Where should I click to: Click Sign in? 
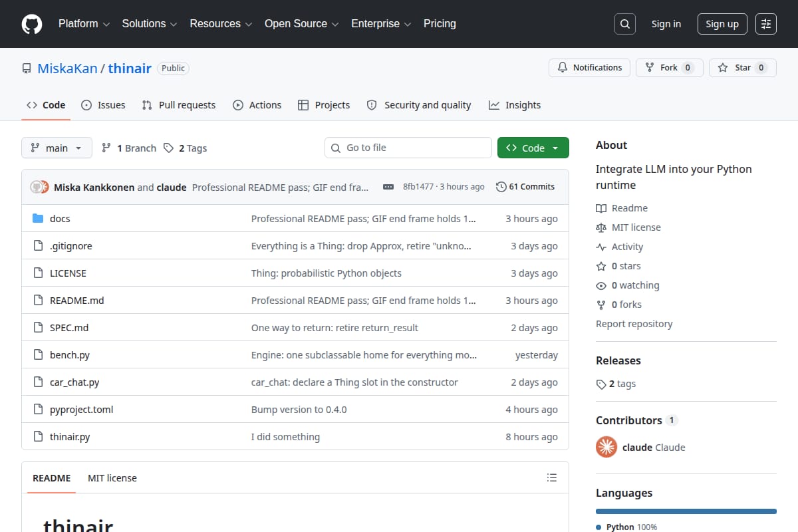coord(666,24)
